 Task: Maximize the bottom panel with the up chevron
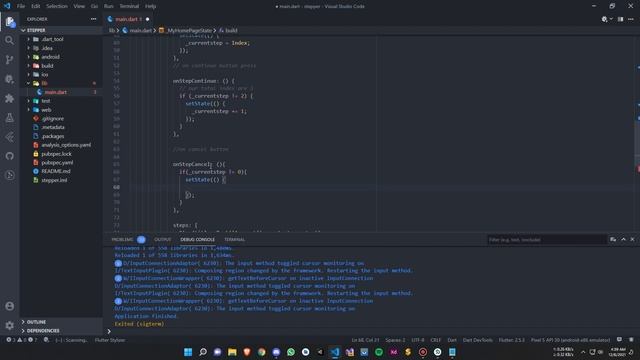tap(623, 240)
